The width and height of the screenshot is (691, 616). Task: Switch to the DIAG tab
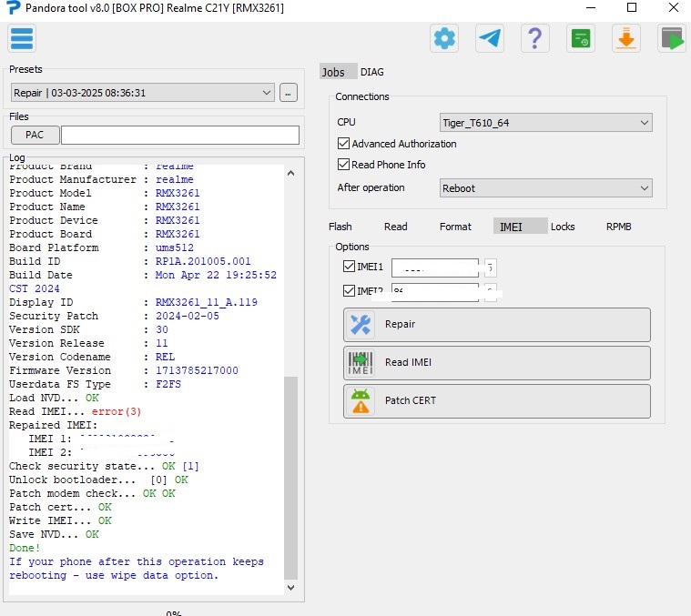click(x=372, y=72)
